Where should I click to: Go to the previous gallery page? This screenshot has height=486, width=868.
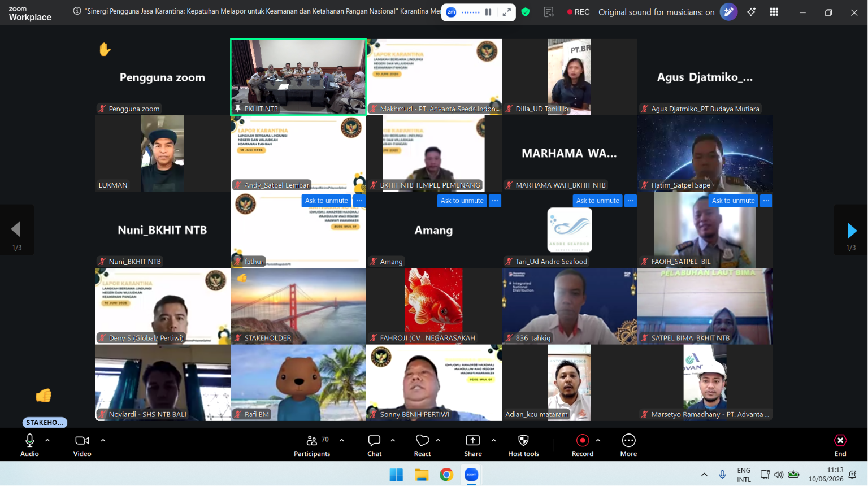tap(16, 230)
